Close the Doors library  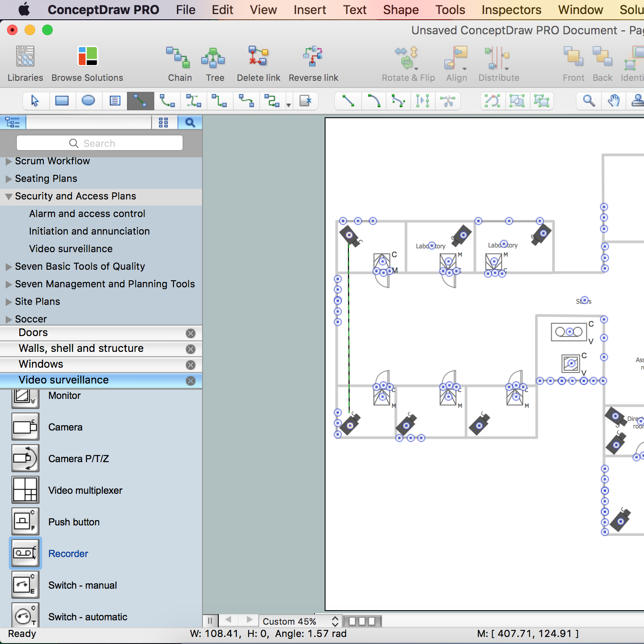point(191,333)
